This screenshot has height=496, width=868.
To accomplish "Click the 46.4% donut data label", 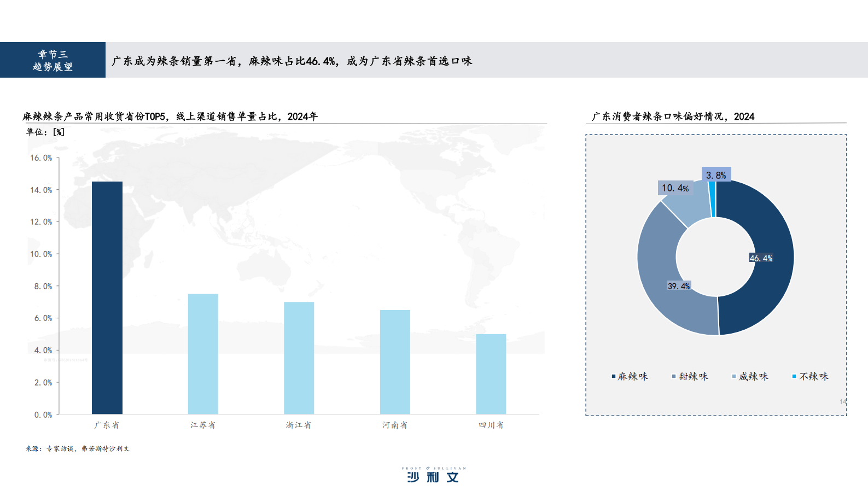I will 761,258.
